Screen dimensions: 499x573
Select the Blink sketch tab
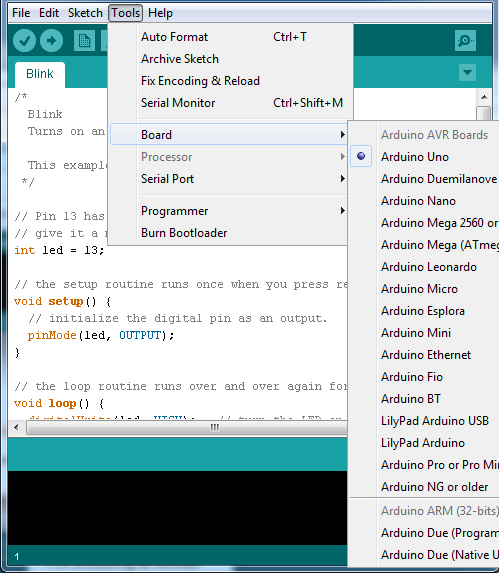(x=40, y=75)
